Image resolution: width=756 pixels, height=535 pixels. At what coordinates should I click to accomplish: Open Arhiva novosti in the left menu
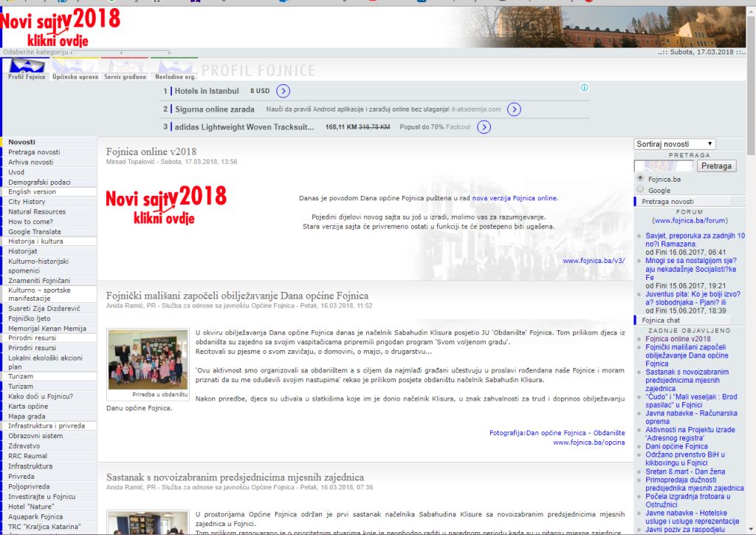click(31, 162)
